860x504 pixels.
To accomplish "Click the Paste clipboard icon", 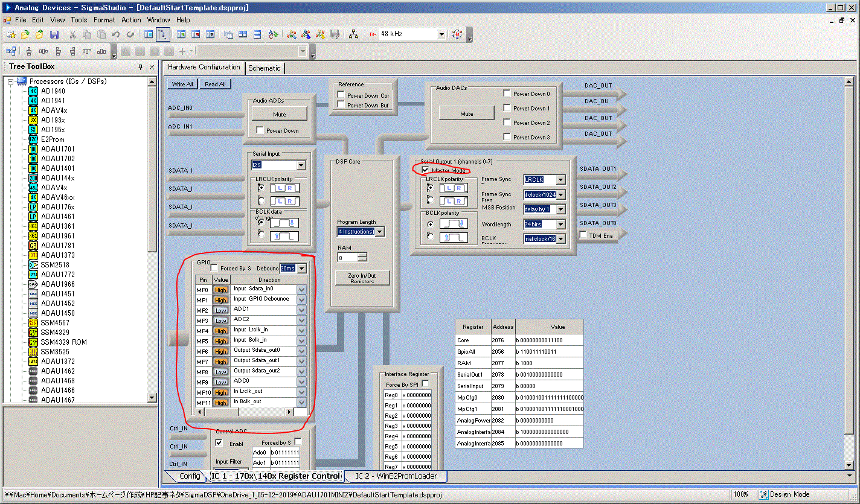I will (x=101, y=34).
